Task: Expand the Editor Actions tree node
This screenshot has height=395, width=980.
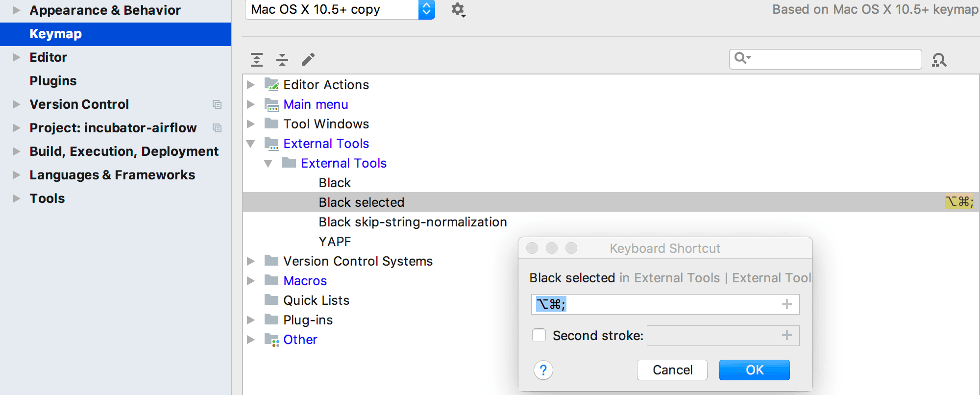Action: (x=251, y=85)
